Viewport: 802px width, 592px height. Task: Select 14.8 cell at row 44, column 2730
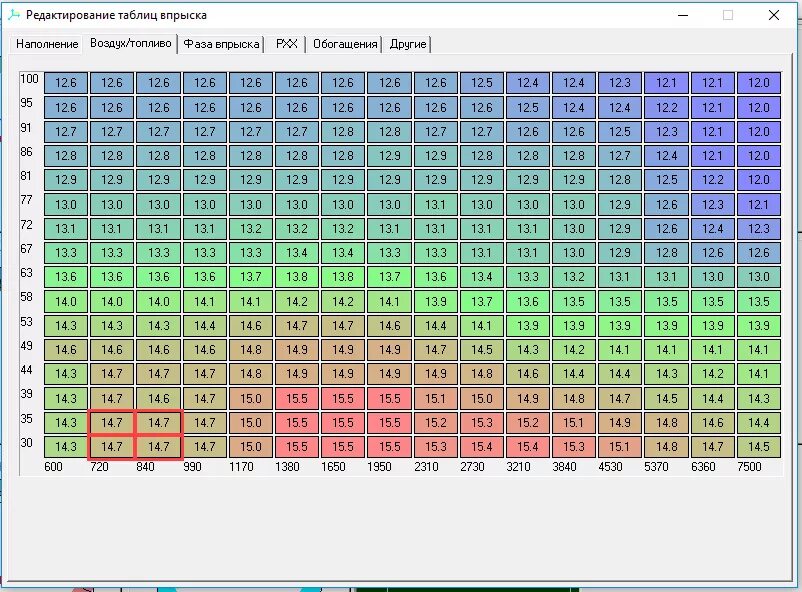point(482,374)
